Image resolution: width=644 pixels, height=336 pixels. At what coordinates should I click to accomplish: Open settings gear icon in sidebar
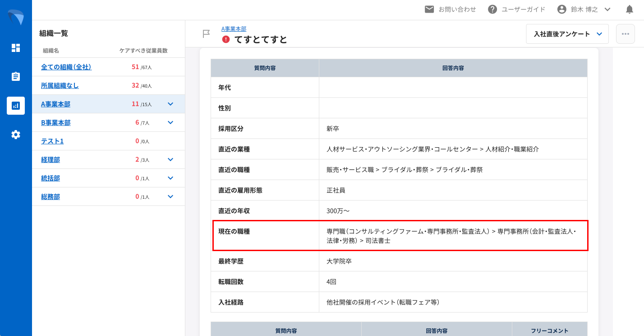16,135
